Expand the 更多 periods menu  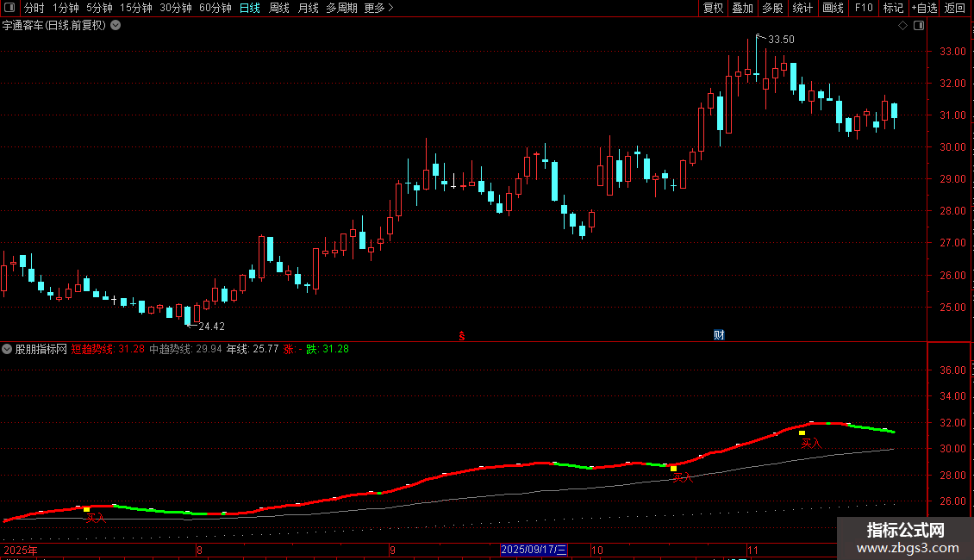(x=378, y=8)
